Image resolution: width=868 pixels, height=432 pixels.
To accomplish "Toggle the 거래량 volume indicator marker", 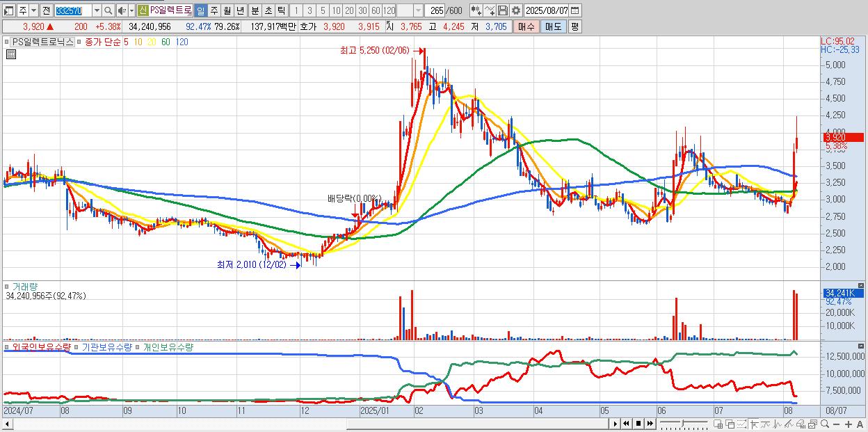I will (8, 286).
